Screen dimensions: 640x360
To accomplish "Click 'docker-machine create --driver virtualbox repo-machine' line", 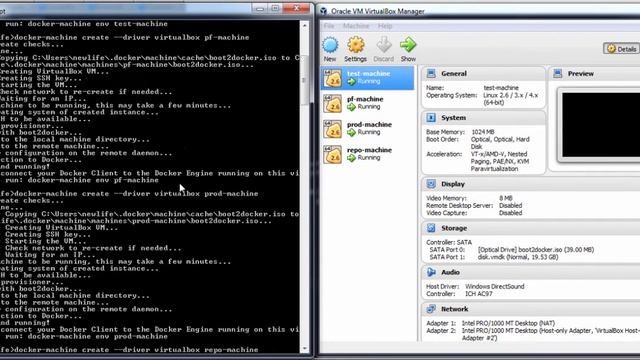I will (136, 350).
